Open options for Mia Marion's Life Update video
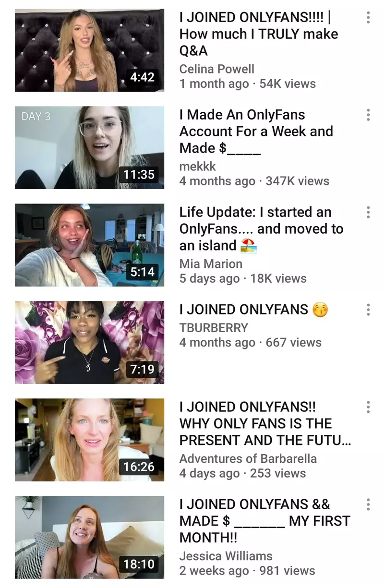Viewport: 384px width, 588px height. 368,213
